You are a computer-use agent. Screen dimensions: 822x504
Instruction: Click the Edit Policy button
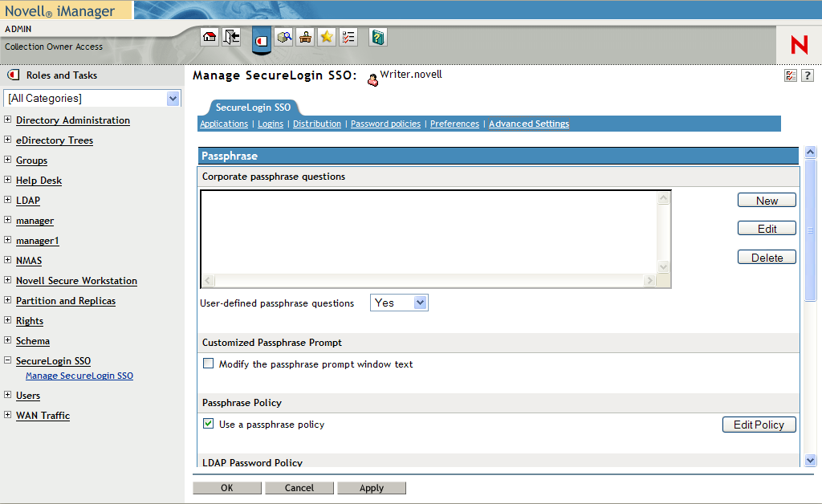tap(759, 425)
